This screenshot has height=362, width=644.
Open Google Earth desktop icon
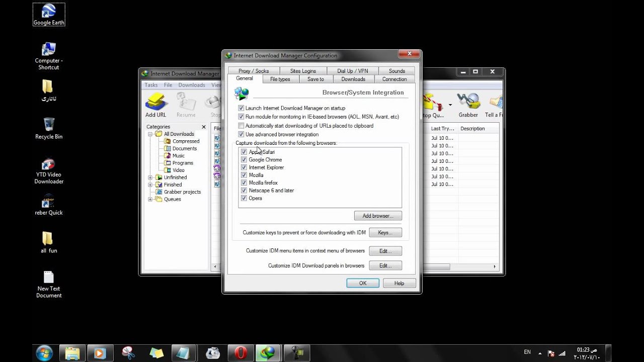point(49,15)
